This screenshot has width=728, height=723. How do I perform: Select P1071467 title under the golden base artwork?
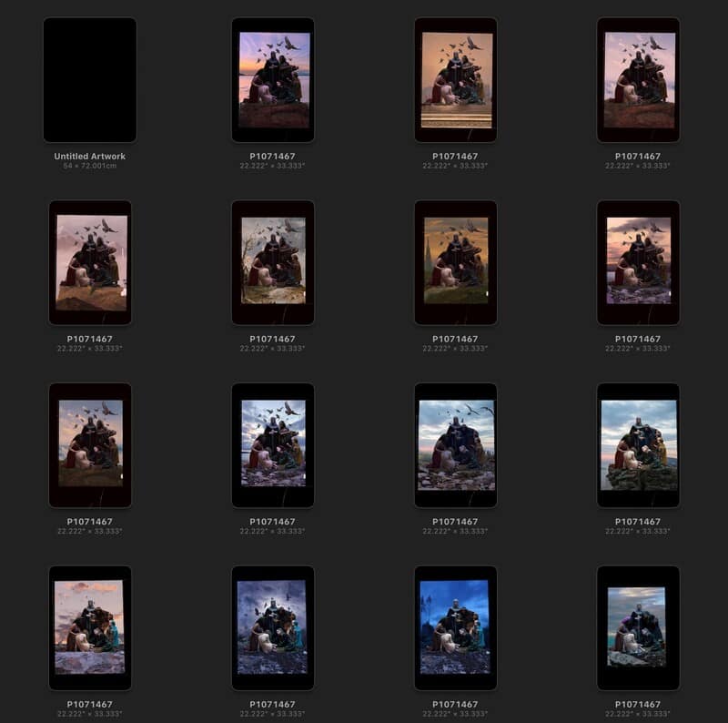(455, 156)
